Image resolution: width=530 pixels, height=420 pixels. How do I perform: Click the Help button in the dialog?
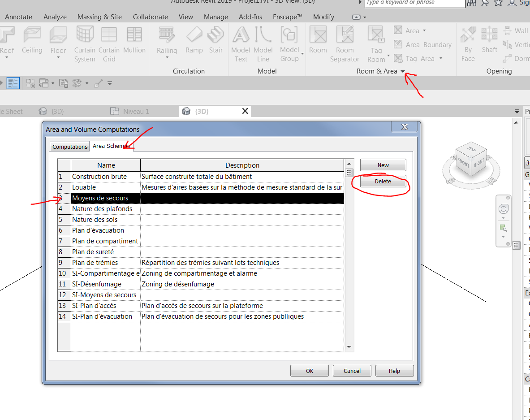click(394, 371)
